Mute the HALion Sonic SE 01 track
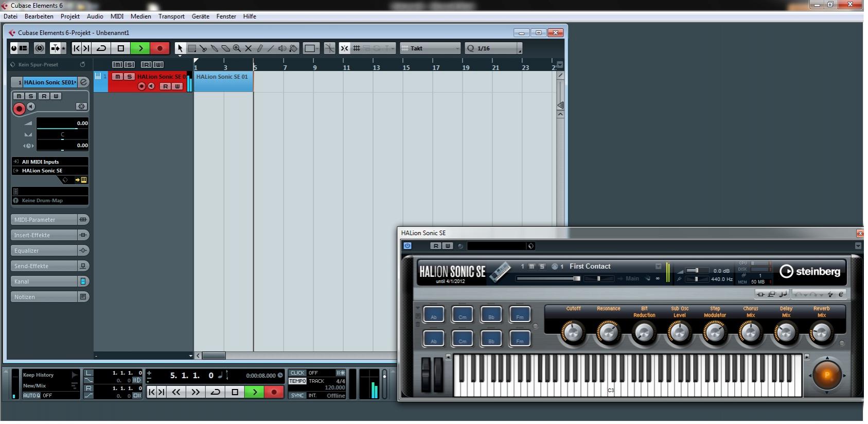The height and width of the screenshot is (424, 868). (118, 77)
